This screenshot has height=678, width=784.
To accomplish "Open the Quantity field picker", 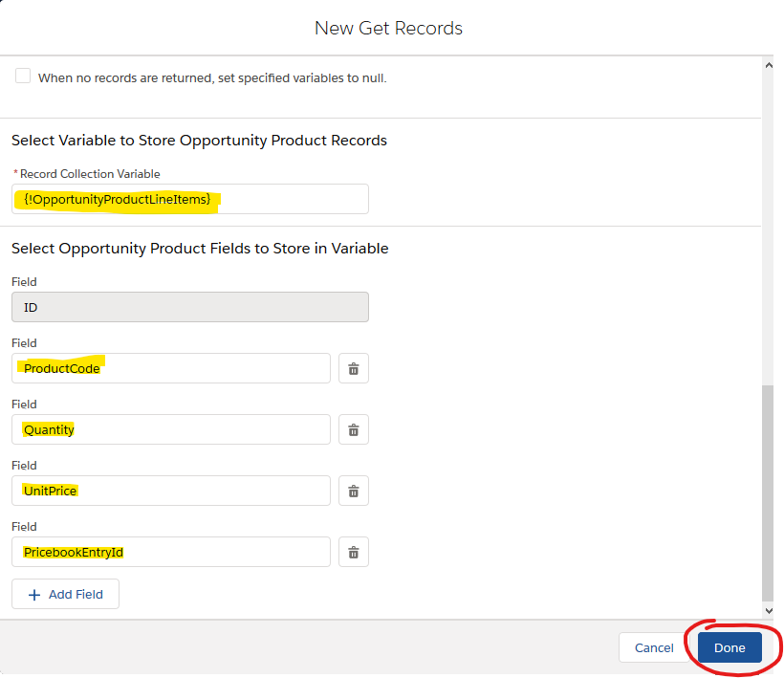I will (x=171, y=429).
